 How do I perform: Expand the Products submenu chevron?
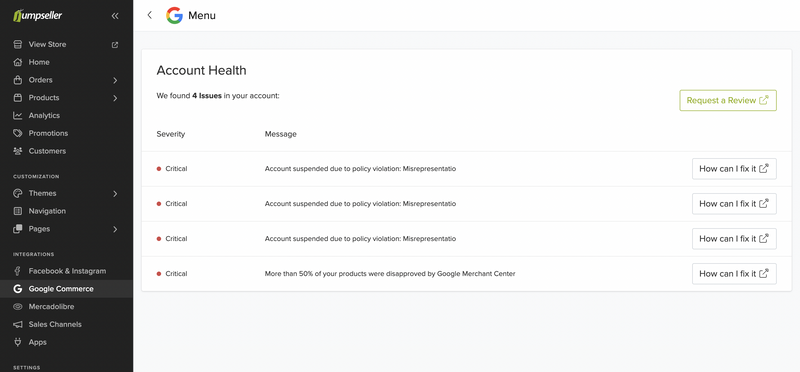115,97
